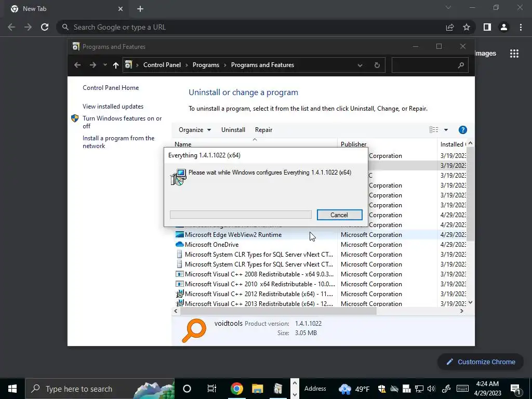Click the Everything installer progress bar
This screenshot has width=532, height=399.
click(241, 215)
